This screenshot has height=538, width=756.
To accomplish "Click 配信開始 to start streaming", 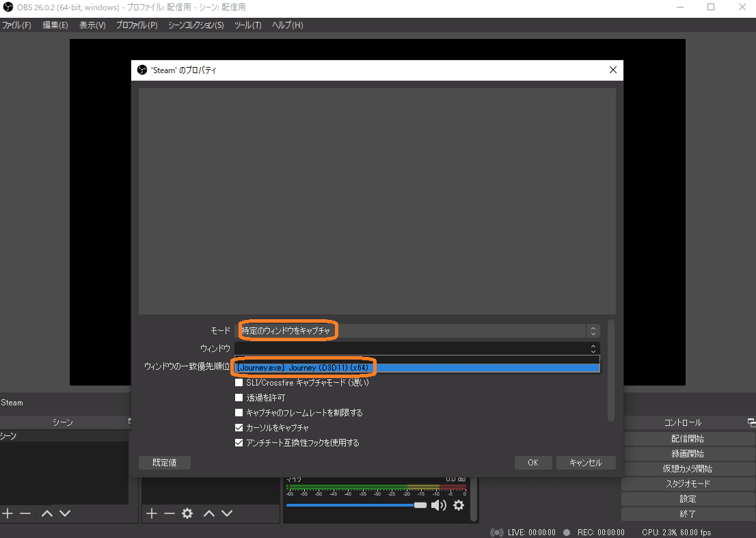I will coord(688,439).
